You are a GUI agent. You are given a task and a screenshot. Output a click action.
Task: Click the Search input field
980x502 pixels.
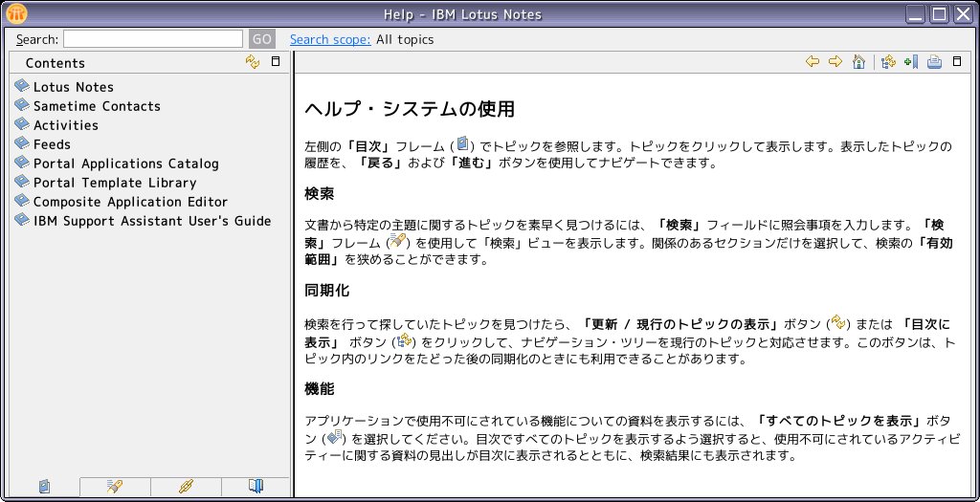pos(153,38)
